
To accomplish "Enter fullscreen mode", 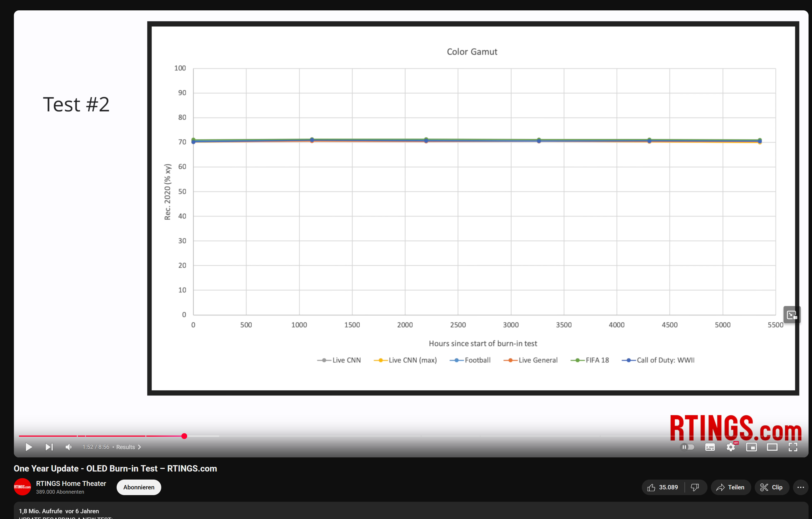I will click(x=793, y=447).
